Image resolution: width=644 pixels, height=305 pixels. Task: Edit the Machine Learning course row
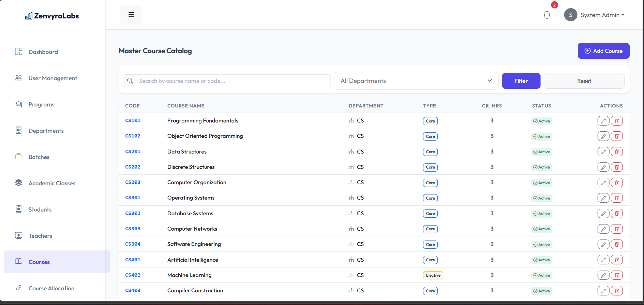603,275
